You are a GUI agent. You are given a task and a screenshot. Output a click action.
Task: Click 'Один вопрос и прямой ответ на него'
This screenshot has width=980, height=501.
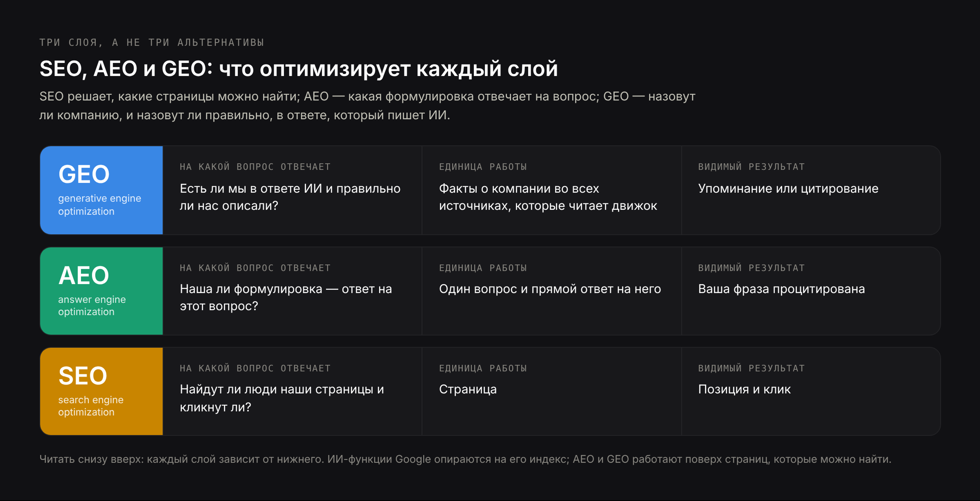click(550, 289)
